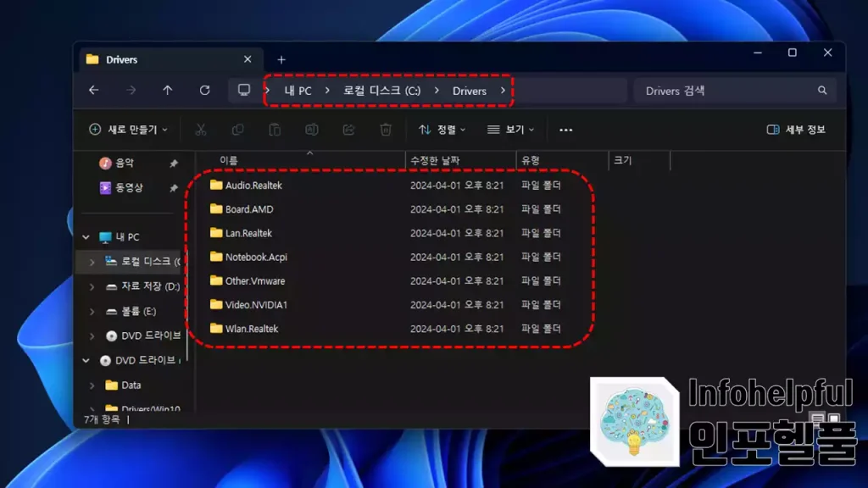Viewport: 868px width, 488px height.
Task: Close the Drivers tab
Action: [x=248, y=58]
